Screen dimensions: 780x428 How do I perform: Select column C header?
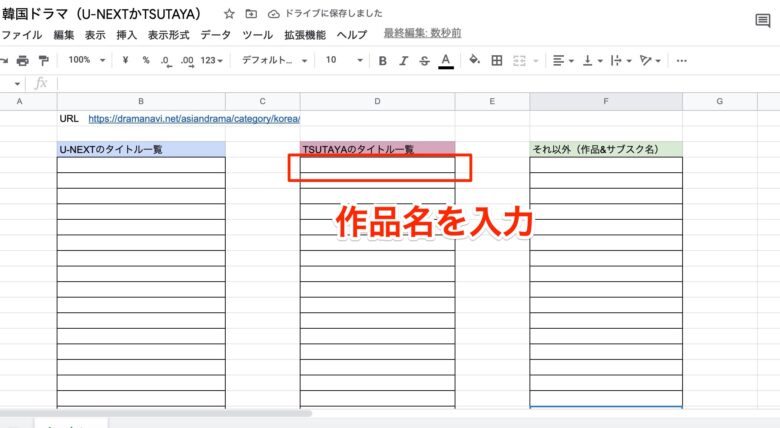coord(263,101)
